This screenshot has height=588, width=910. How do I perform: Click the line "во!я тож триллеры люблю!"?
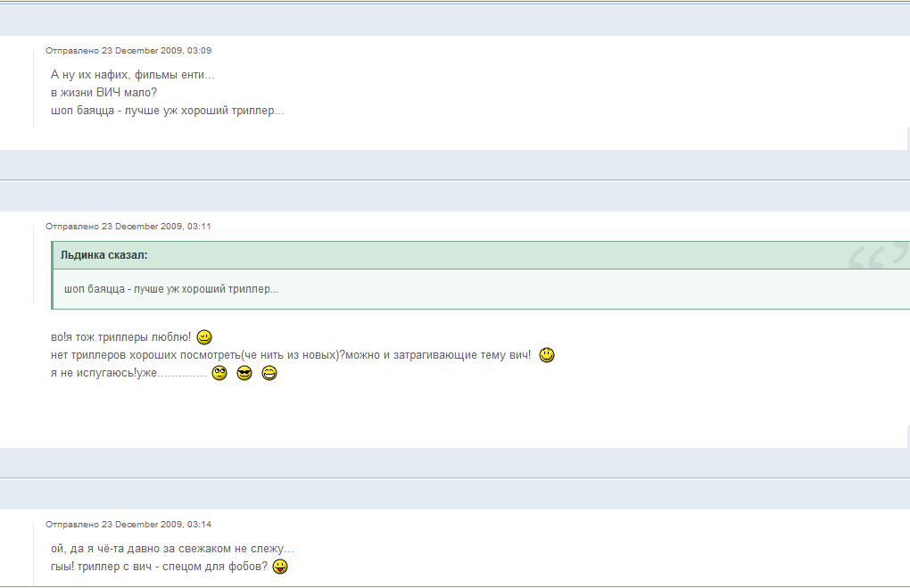pos(120,337)
